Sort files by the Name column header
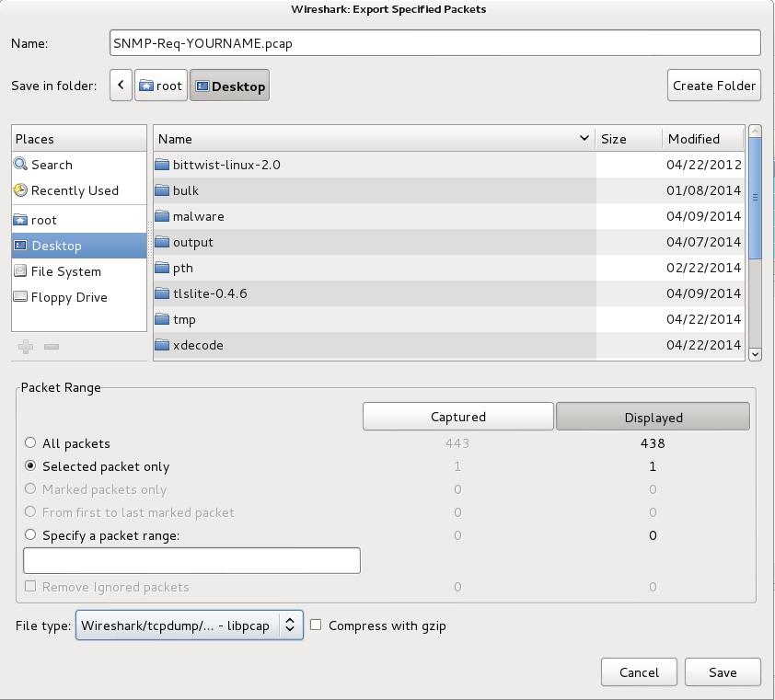 [x=368, y=139]
